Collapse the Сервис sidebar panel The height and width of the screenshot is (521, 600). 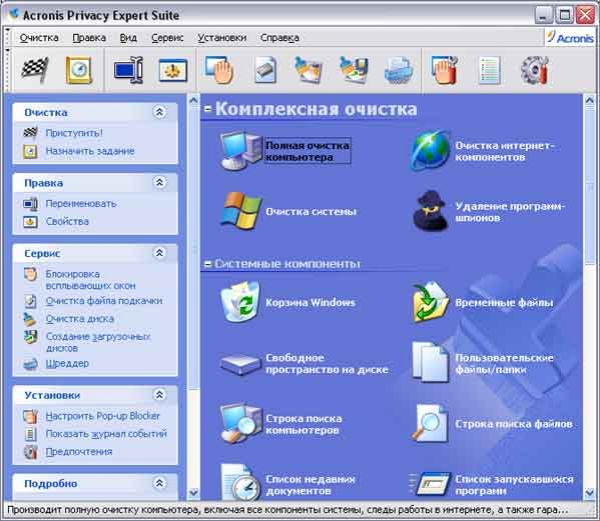coord(160,253)
